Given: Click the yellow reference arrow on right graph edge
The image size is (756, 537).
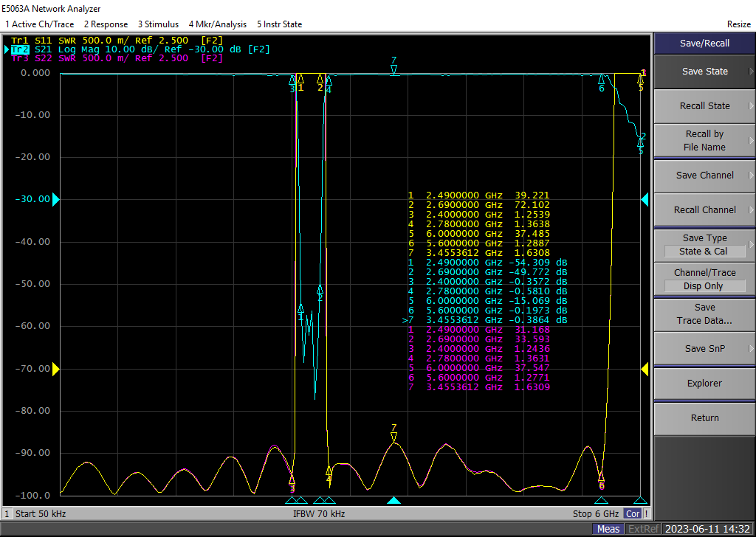Looking at the screenshot, I should pos(645,369).
